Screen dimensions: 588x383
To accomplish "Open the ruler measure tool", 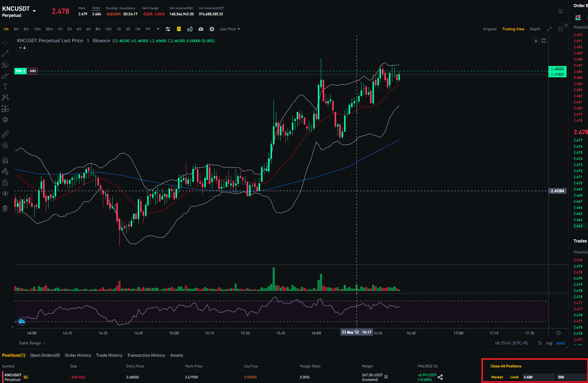I will 5,134.
